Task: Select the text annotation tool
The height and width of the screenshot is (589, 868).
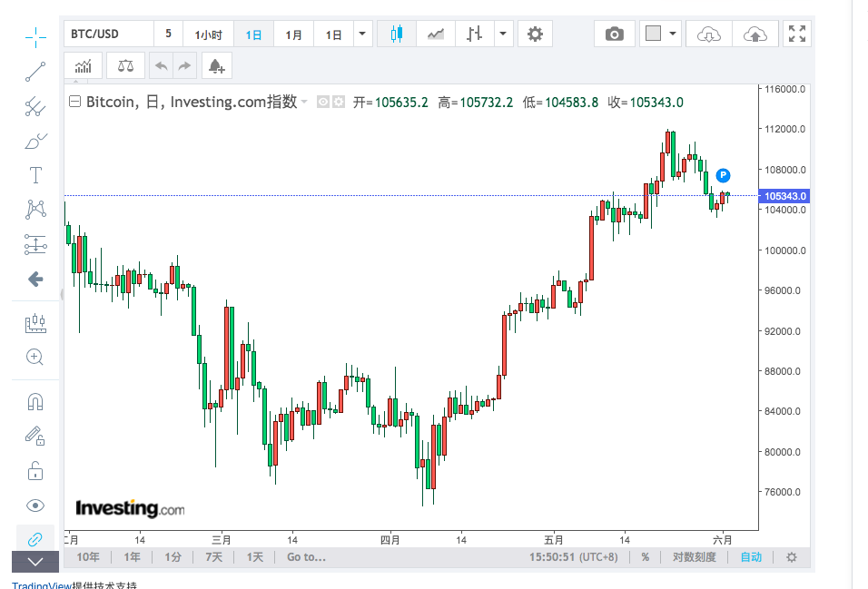Action: point(35,175)
